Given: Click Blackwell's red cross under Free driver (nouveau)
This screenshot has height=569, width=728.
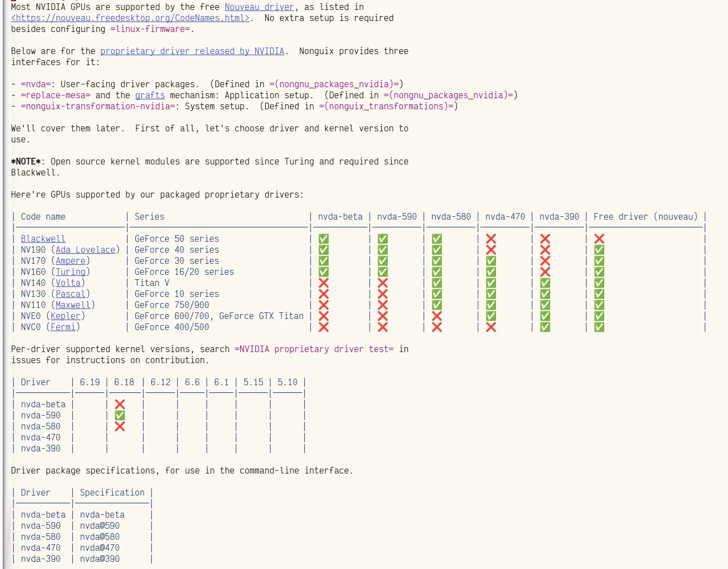Looking at the screenshot, I should click(x=599, y=239).
